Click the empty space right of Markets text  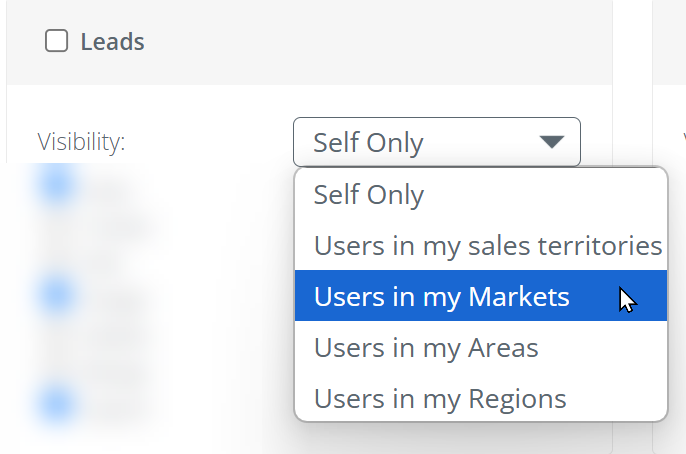[x=593, y=296]
